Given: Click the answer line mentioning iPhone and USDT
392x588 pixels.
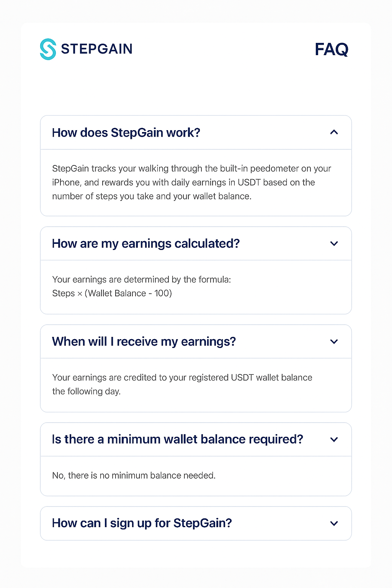Looking at the screenshot, I should [183, 183].
